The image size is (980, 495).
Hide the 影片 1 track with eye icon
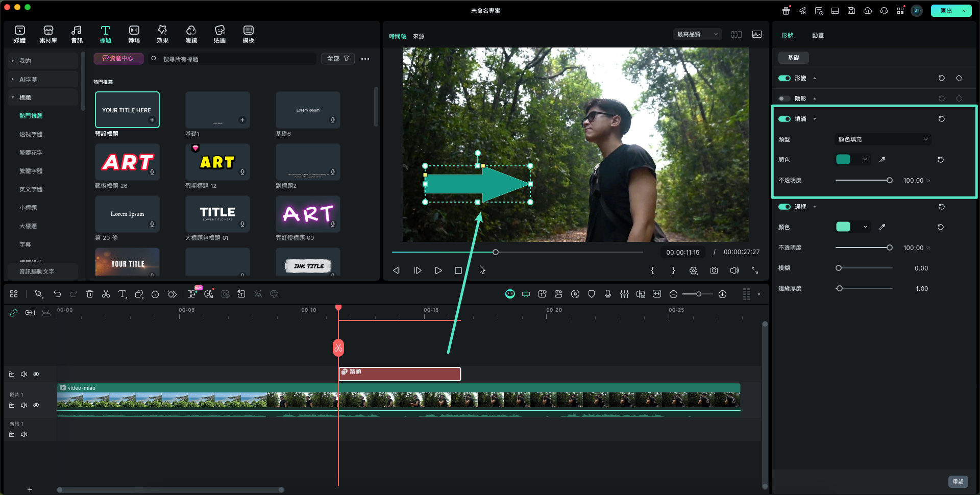tap(36, 405)
